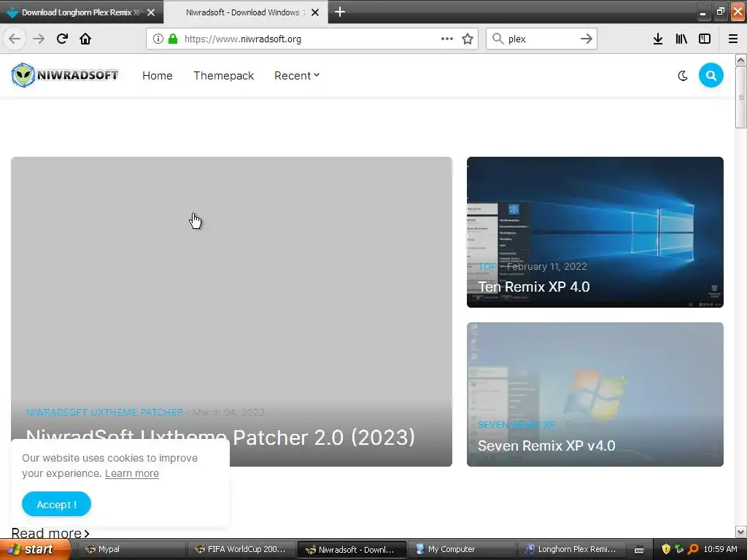747x560 pixels.
Task: Click the page scroll down arrow
Action: click(x=740, y=532)
